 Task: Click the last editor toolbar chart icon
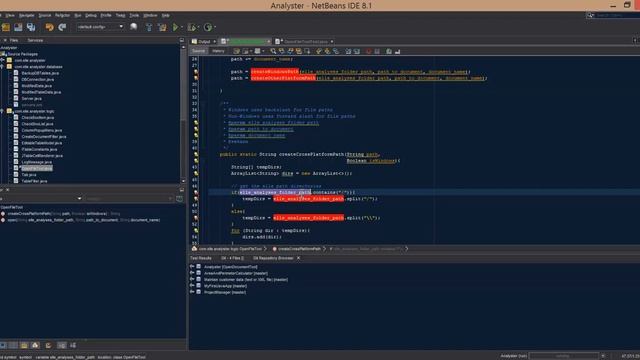[398, 51]
